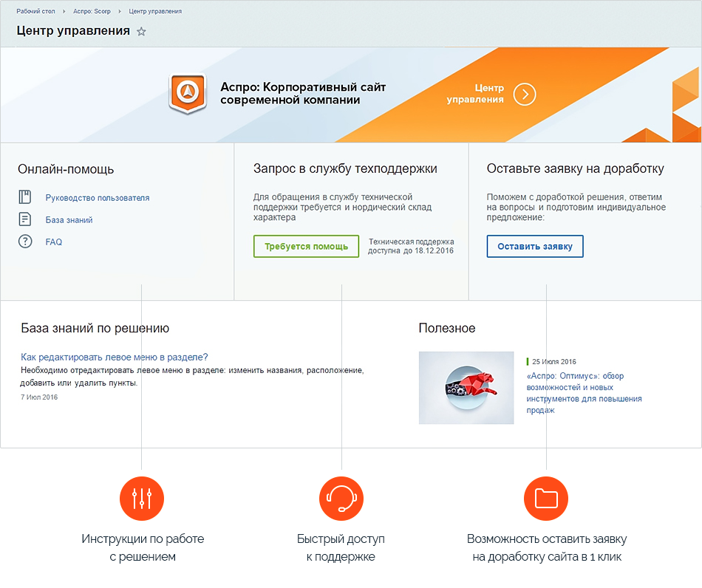702x588 pixels.
Task: Click the FAQ question mark icon
Action: tap(25, 242)
